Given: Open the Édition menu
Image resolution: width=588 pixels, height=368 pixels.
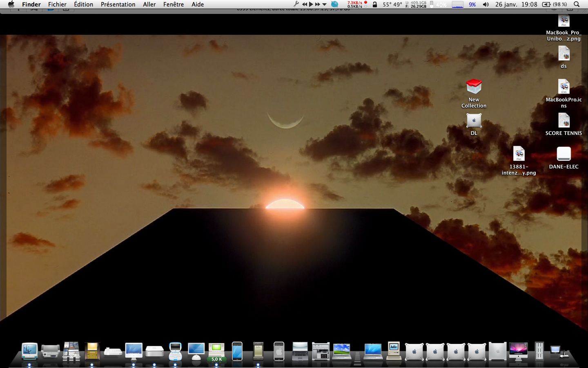Looking at the screenshot, I should pyautogui.click(x=83, y=4).
